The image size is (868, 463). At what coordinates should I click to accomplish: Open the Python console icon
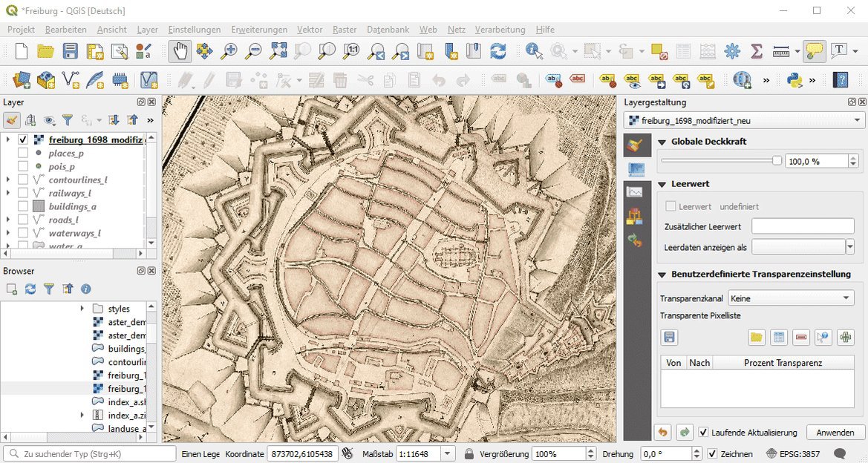tap(794, 79)
